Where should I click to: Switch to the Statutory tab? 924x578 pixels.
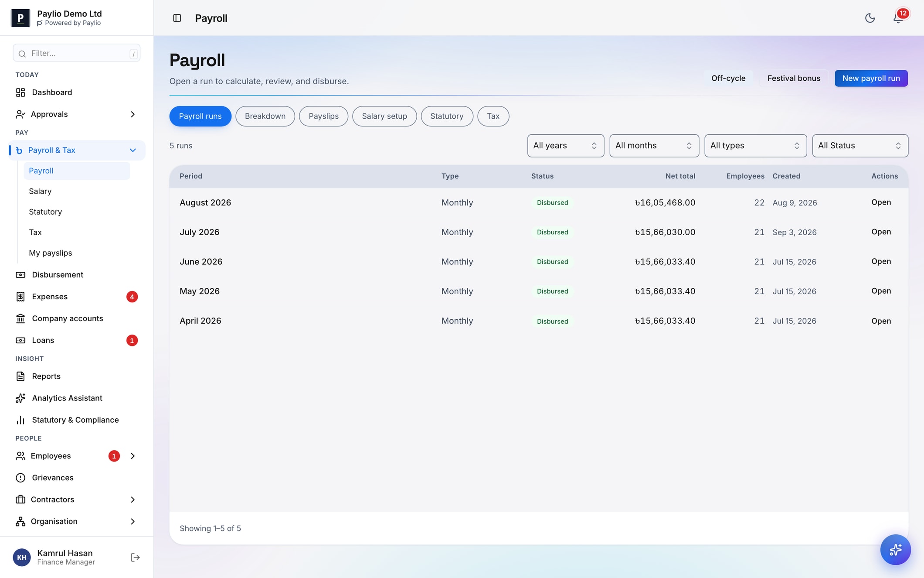[x=447, y=116]
